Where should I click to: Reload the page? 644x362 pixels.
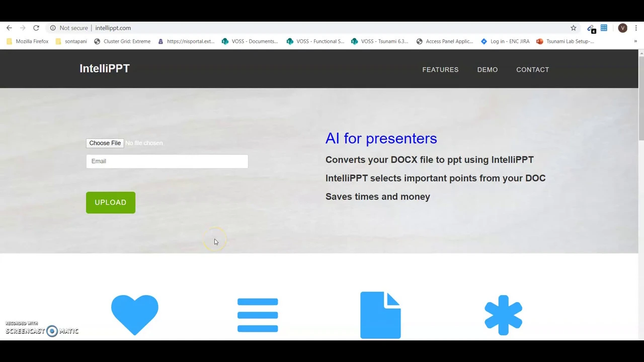tap(36, 28)
